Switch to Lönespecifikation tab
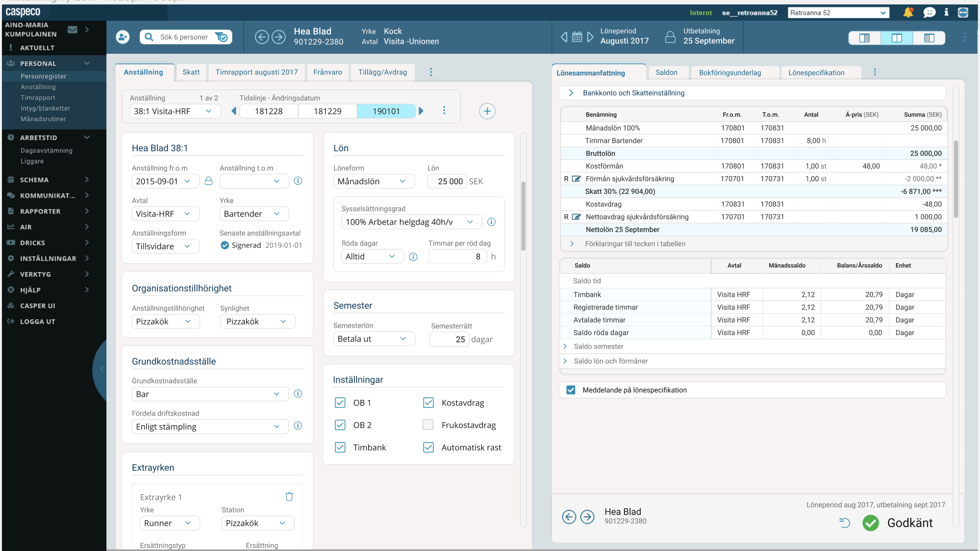Image resolution: width=980 pixels, height=551 pixels. click(816, 72)
